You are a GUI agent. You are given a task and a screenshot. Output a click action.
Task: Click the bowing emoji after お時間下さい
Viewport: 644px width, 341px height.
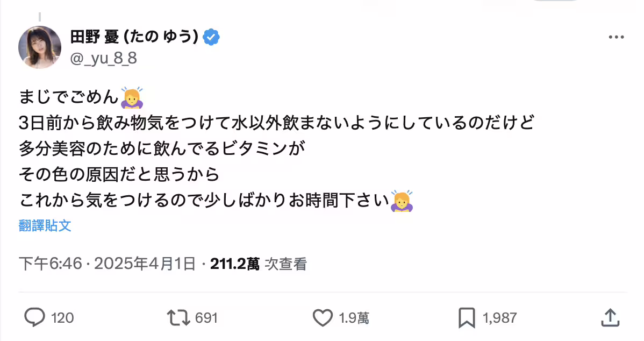(x=402, y=201)
